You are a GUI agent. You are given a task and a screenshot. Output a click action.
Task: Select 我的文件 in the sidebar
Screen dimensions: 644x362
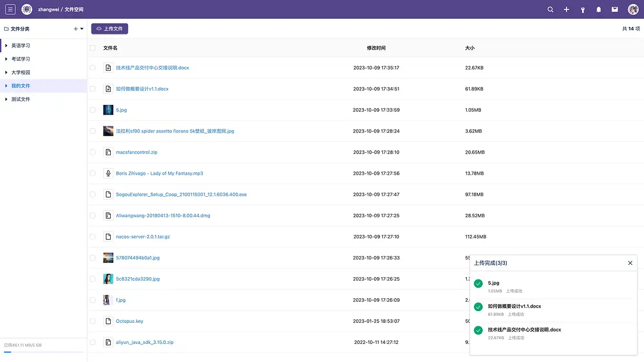pyautogui.click(x=21, y=86)
